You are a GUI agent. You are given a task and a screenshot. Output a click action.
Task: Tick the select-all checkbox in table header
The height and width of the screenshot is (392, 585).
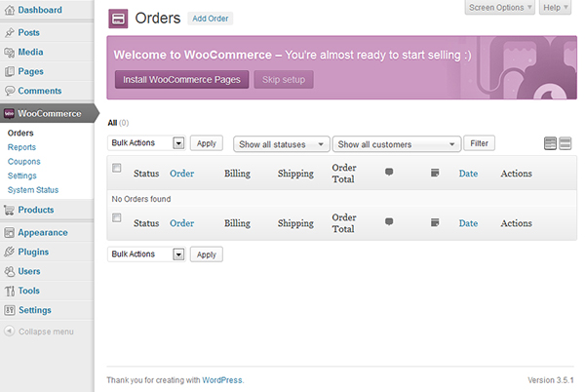click(117, 168)
